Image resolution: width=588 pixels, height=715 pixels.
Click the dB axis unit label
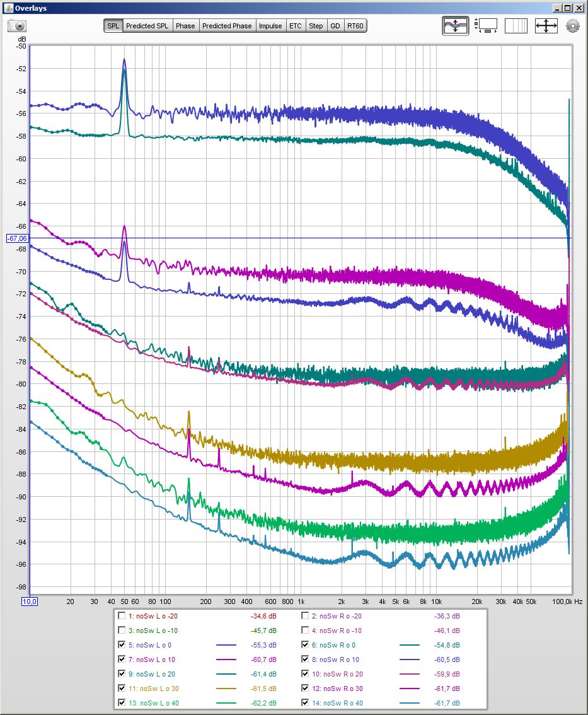[22, 39]
